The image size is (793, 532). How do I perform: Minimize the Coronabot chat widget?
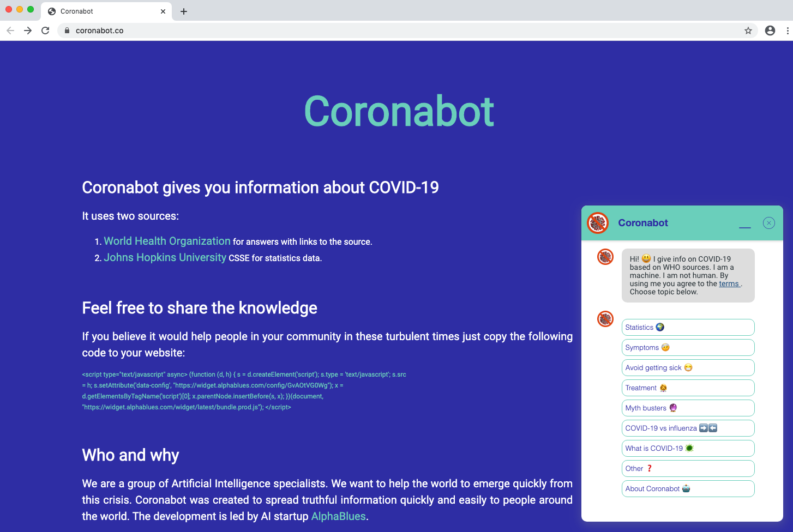[x=745, y=227]
